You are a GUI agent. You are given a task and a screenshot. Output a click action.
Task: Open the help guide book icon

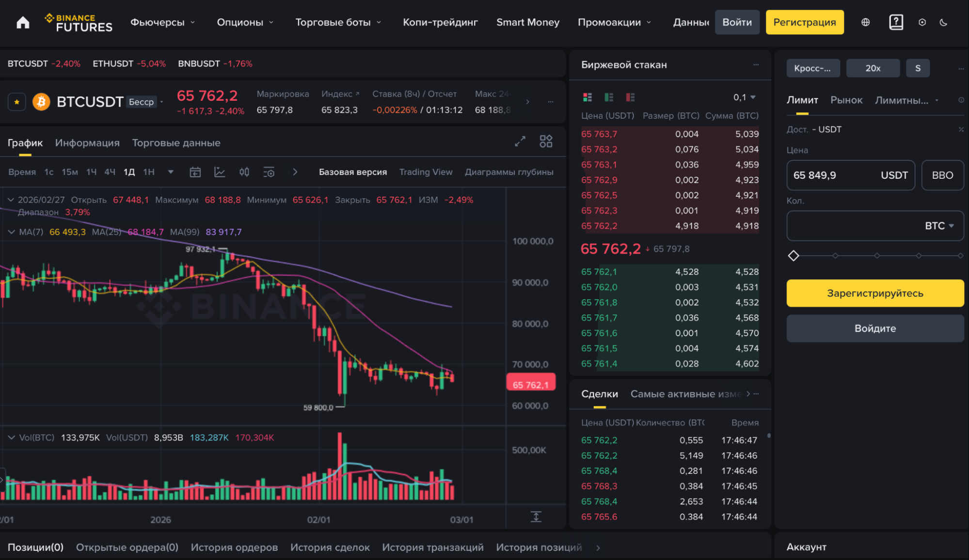896,22
